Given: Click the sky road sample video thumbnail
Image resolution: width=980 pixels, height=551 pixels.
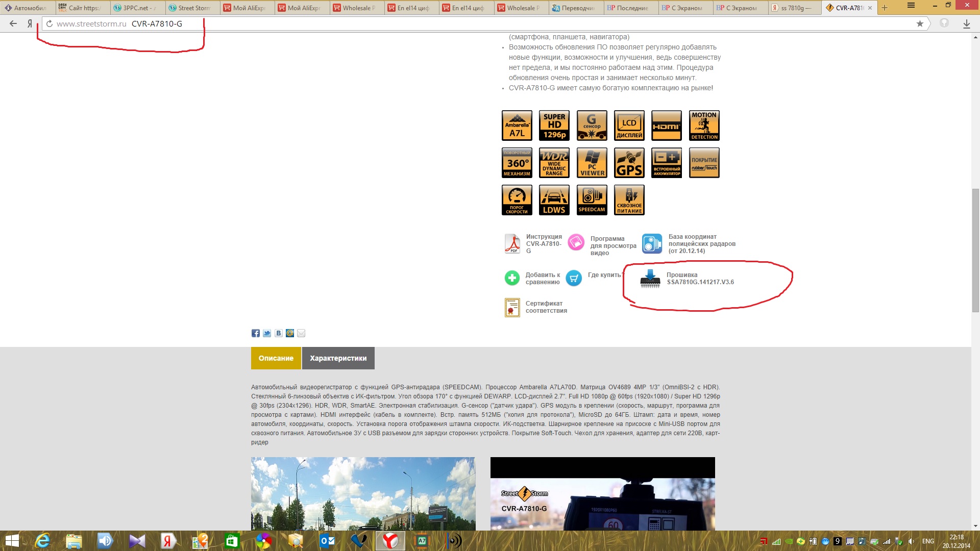Looking at the screenshot, I should [x=363, y=494].
